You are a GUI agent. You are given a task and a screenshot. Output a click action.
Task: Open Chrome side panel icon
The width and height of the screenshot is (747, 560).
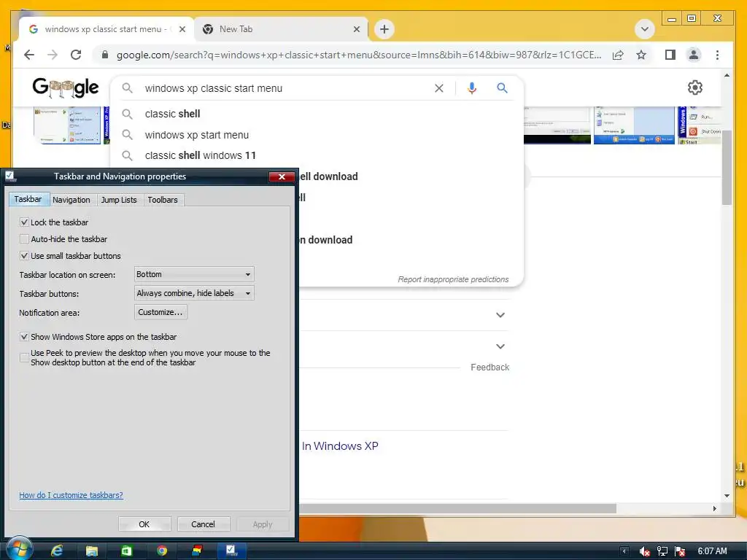click(670, 55)
